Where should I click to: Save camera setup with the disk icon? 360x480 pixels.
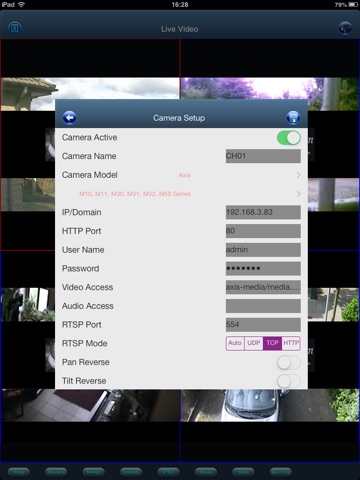pos(293,118)
